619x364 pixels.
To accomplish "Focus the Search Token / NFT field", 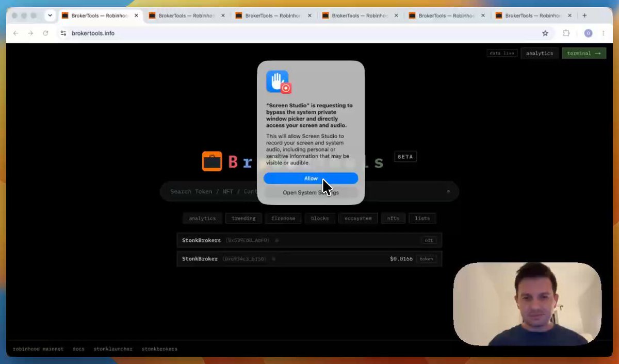I will coord(309,191).
